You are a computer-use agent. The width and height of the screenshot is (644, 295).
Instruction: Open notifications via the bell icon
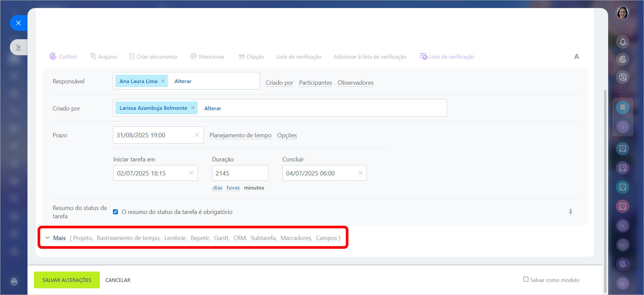pos(623,42)
